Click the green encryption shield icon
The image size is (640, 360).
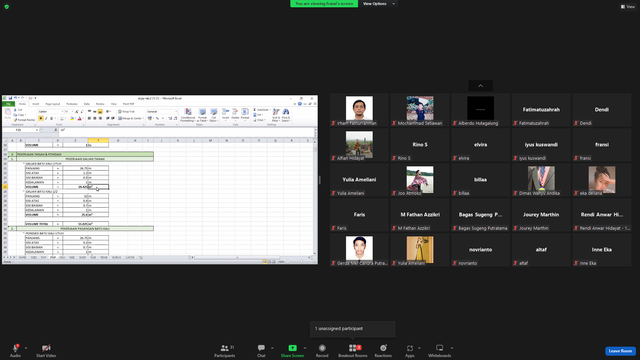tap(7, 7)
